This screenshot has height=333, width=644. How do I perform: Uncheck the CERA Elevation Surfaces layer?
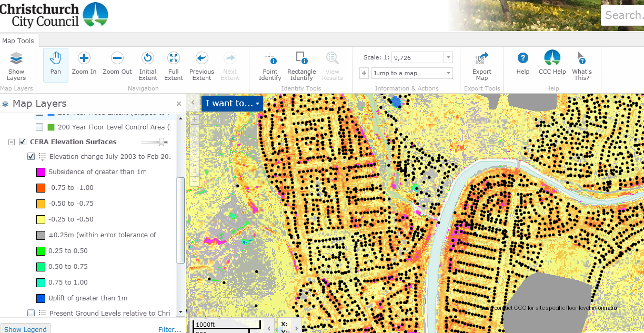coord(23,142)
